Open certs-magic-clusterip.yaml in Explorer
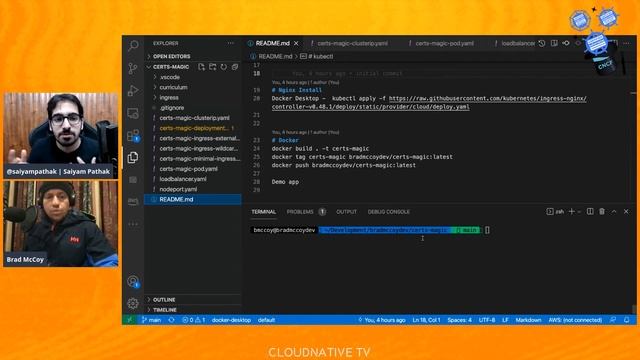This screenshot has width=640, height=360. [193, 118]
